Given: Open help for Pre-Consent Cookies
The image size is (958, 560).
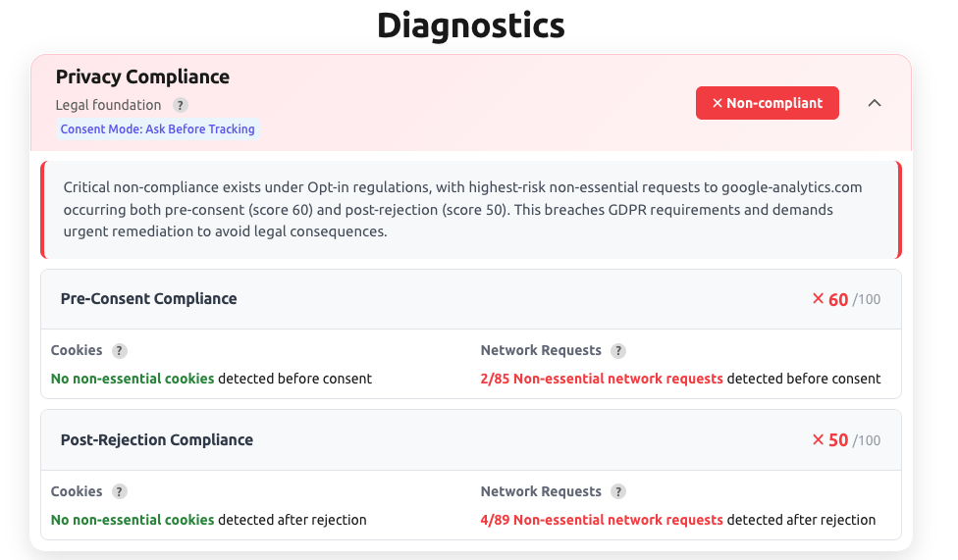Looking at the screenshot, I should coord(119,350).
